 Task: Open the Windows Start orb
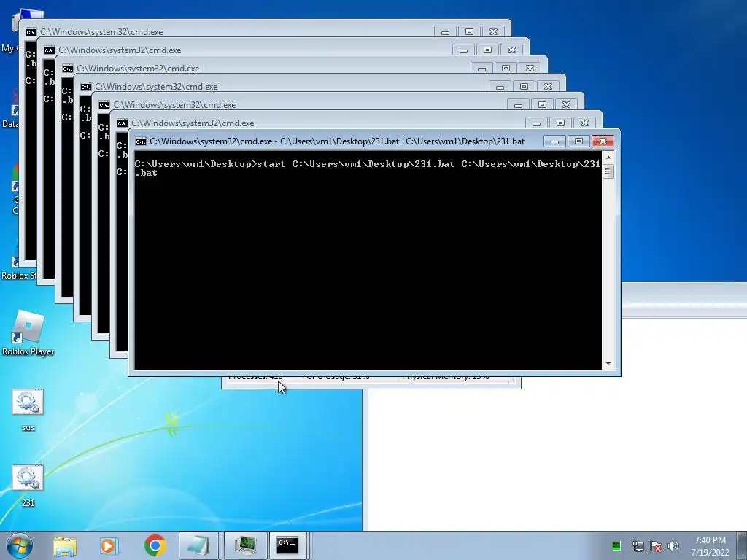point(20,545)
